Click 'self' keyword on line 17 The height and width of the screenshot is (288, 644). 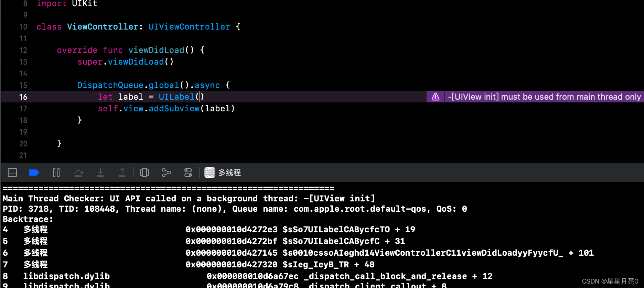pyautogui.click(x=108, y=109)
